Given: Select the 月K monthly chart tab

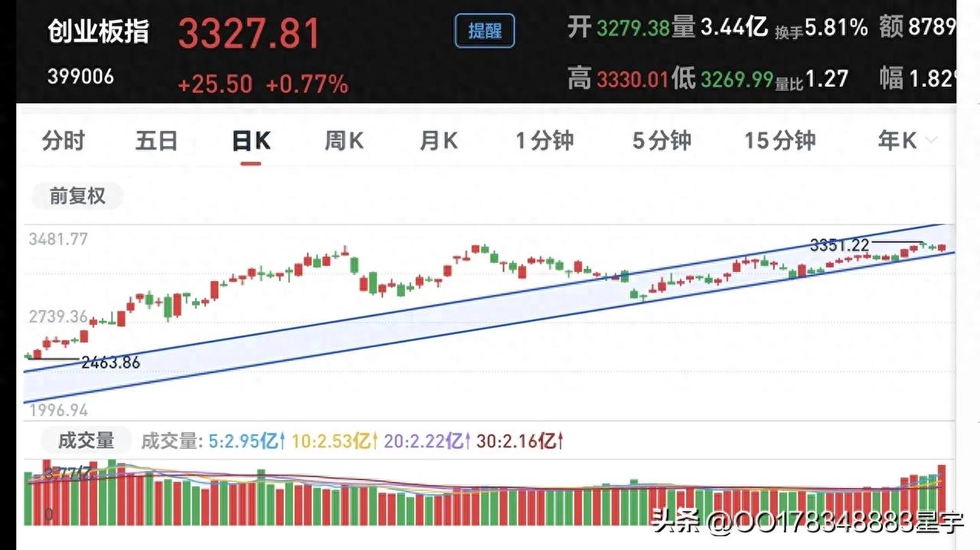Looking at the screenshot, I should click(438, 141).
